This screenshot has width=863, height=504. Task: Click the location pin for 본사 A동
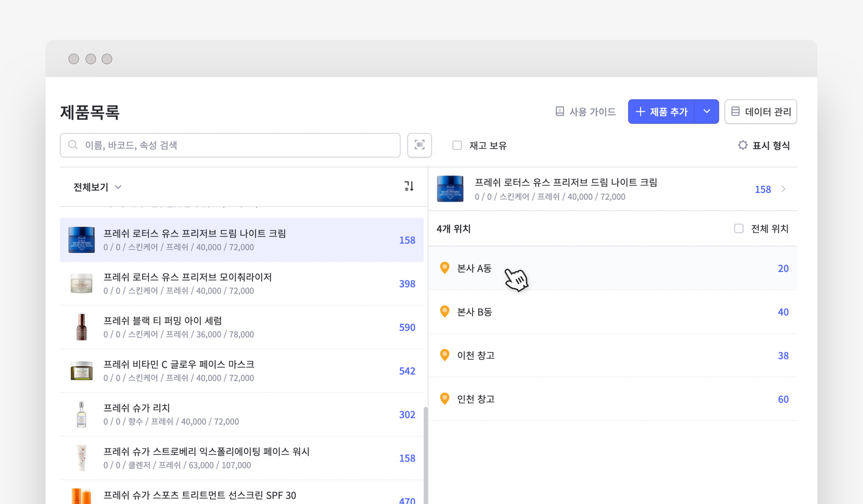pyautogui.click(x=444, y=268)
